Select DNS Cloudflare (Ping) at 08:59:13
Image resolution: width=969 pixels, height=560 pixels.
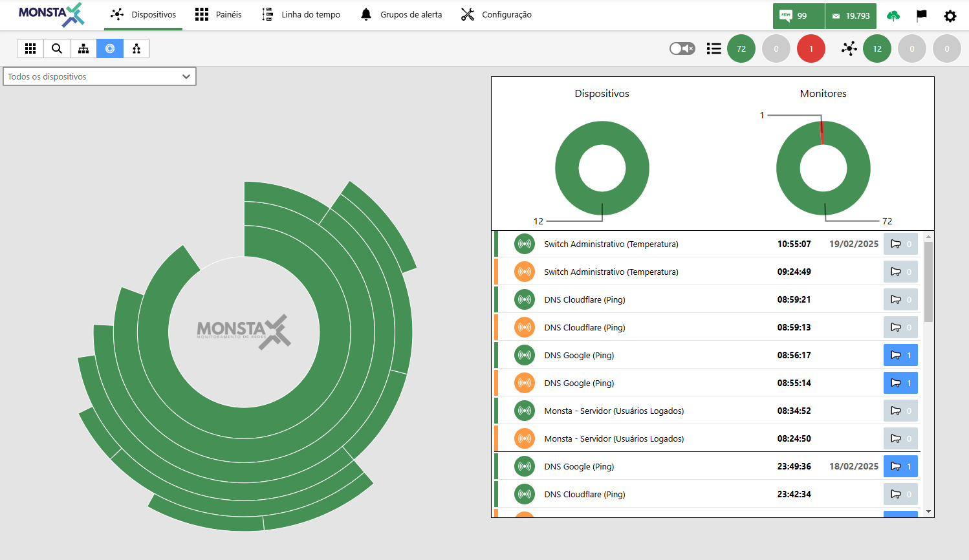click(585, 327)
